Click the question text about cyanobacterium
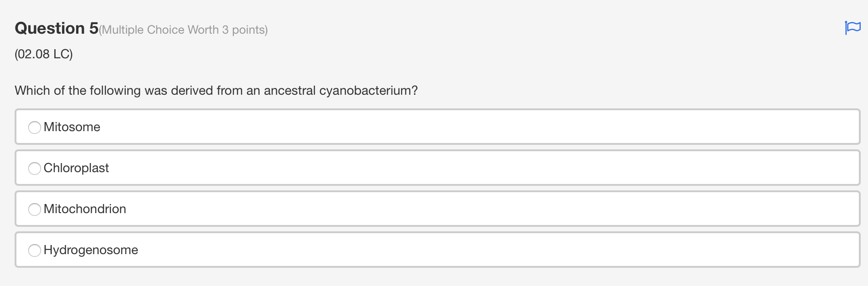868x286 pixels. point(216,91)
